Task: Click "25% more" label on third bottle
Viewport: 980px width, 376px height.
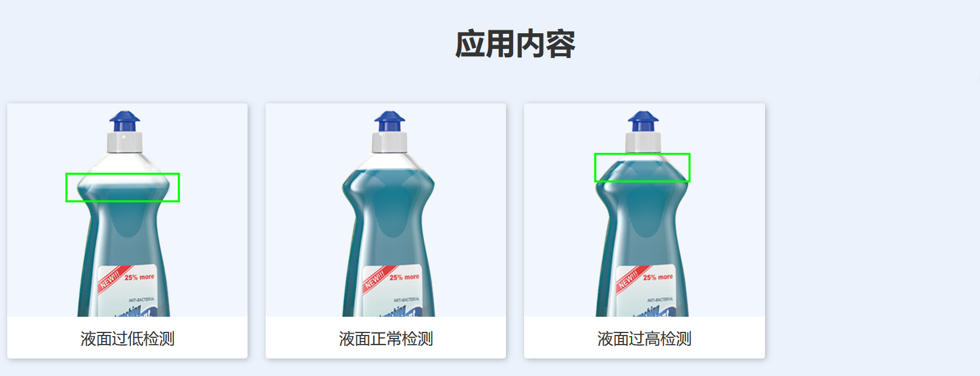Action: [x=658, y=277]
